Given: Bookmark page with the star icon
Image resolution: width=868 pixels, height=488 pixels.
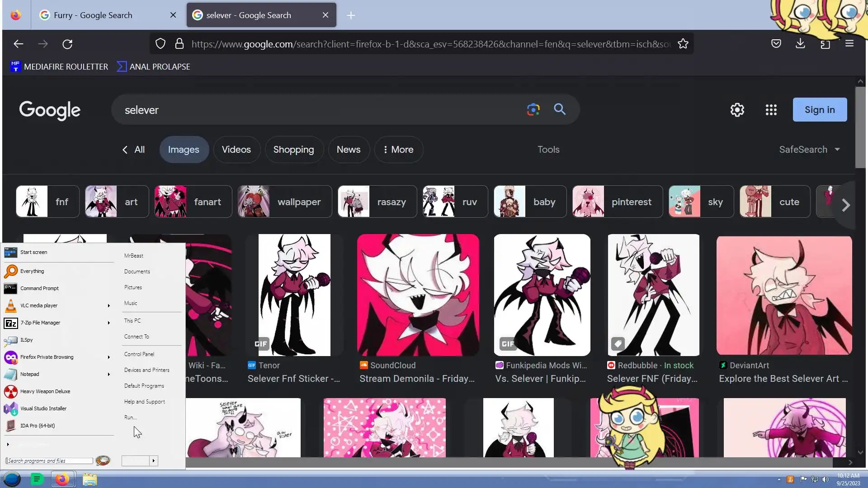Looking at the screenshot, I should tap(683, 44).
